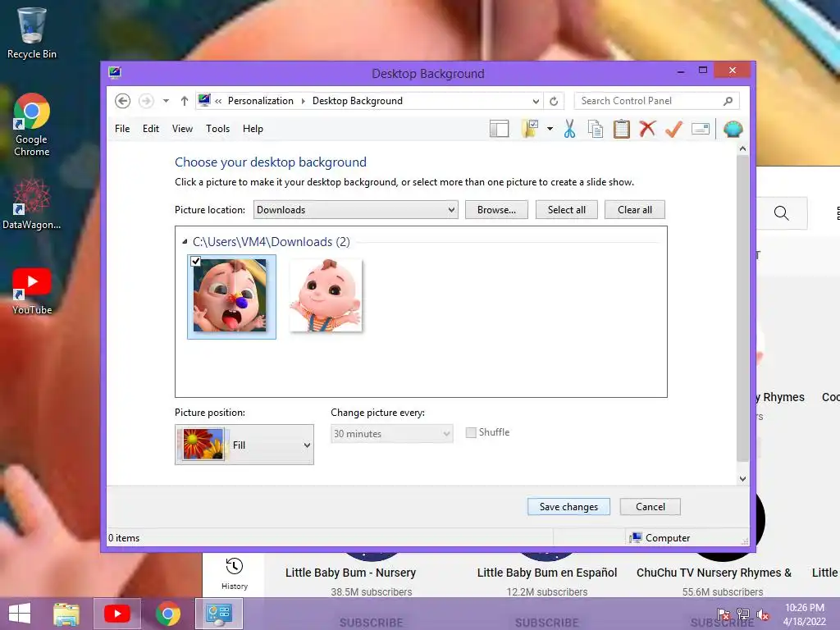Expand the address bar history dropdown
This screenshot has width=840, height=630.
[x=536, y=101]
